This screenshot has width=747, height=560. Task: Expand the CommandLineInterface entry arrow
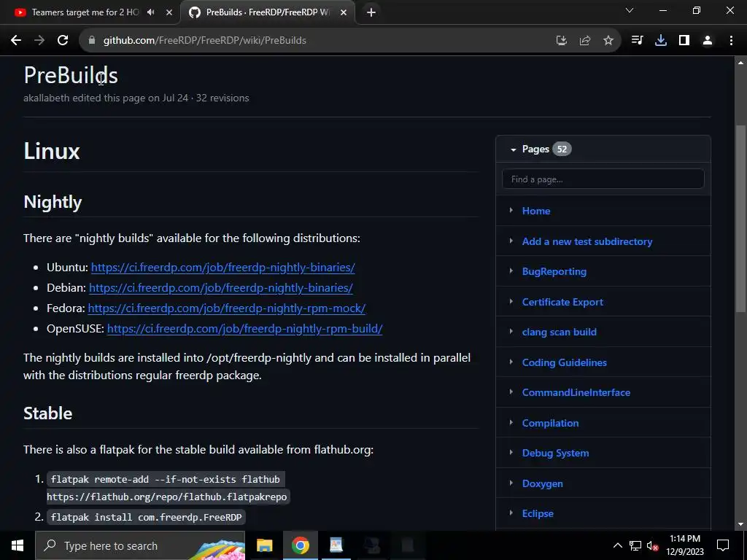[x=511, y=392]
